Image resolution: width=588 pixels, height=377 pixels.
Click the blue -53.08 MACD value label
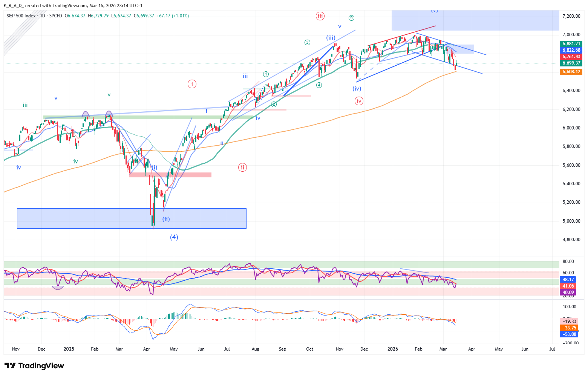coord(570,334)
